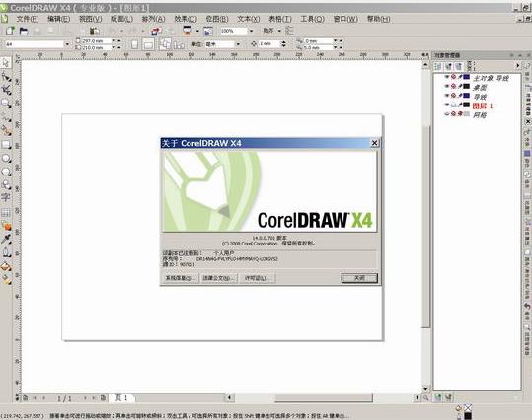
Task: Toggle printing icon for 图层 1
Action: tap(454, 105)
